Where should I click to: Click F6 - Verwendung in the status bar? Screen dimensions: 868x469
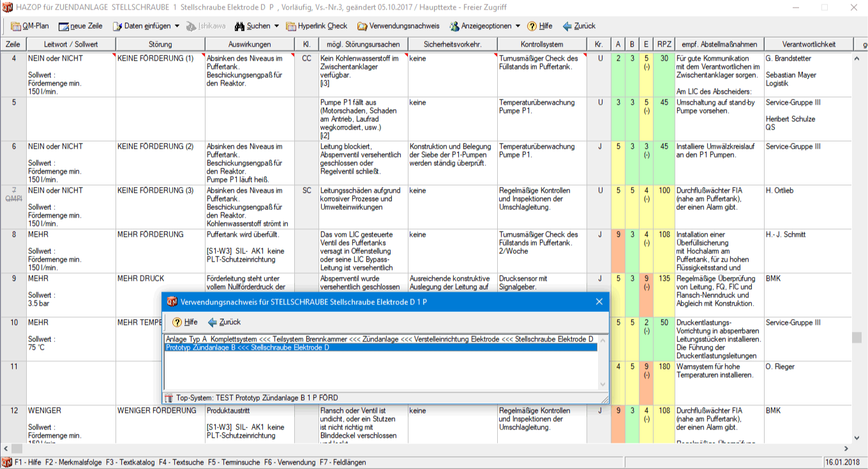click(x=290, y=462)
